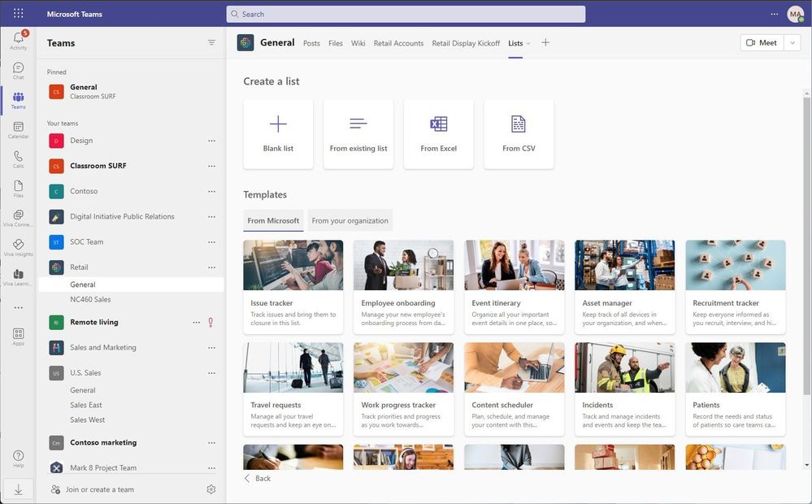Image resolution: width=812 pixels, height=504 pixels.
Task: Choose the Travel requests template
Action: tap(293, 389)
